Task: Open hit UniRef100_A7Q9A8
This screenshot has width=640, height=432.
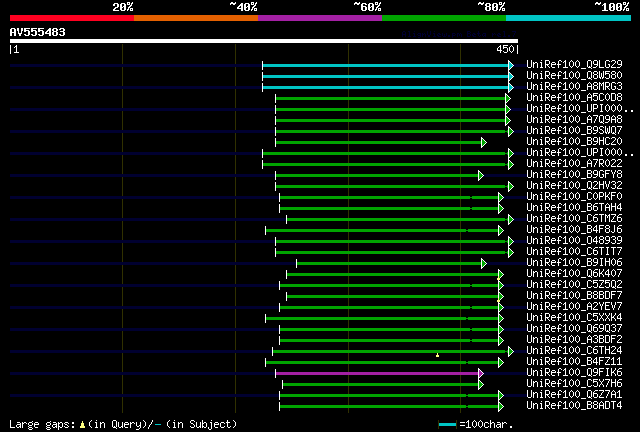Action: pyautogui.click(x=574, y=119)
